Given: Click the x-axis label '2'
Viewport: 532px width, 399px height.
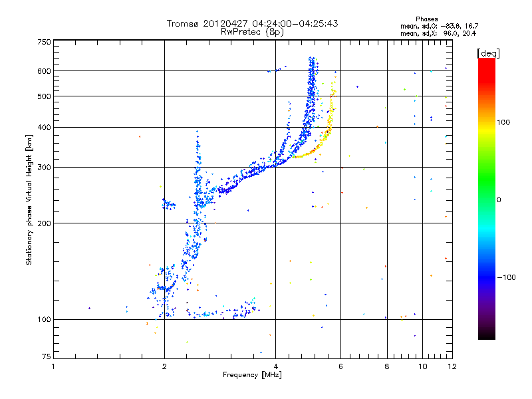Looking at the screenshot, I should [164, 366].
